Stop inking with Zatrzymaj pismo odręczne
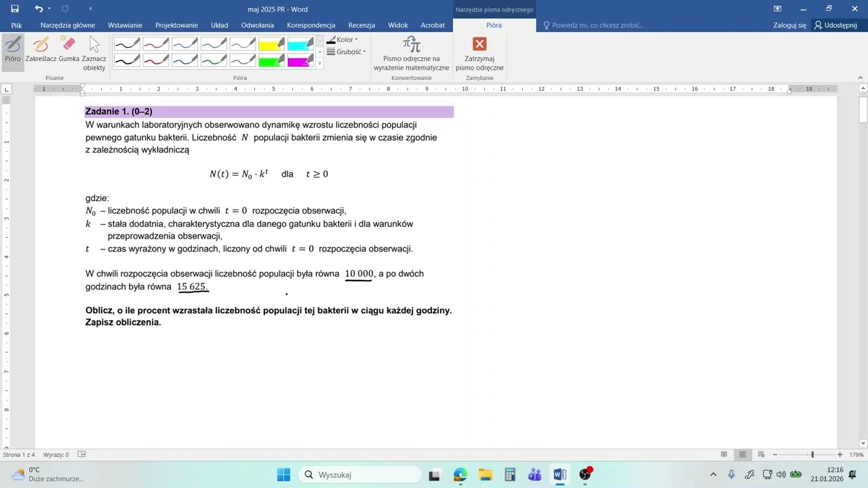This screenshot has height=488, width=868. (479, 54)
